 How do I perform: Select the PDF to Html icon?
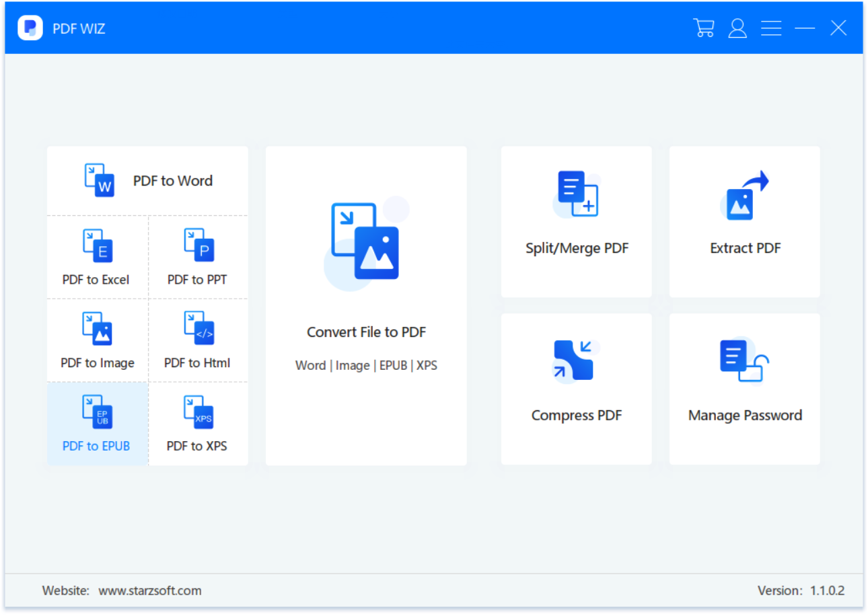tap(198, 329)
